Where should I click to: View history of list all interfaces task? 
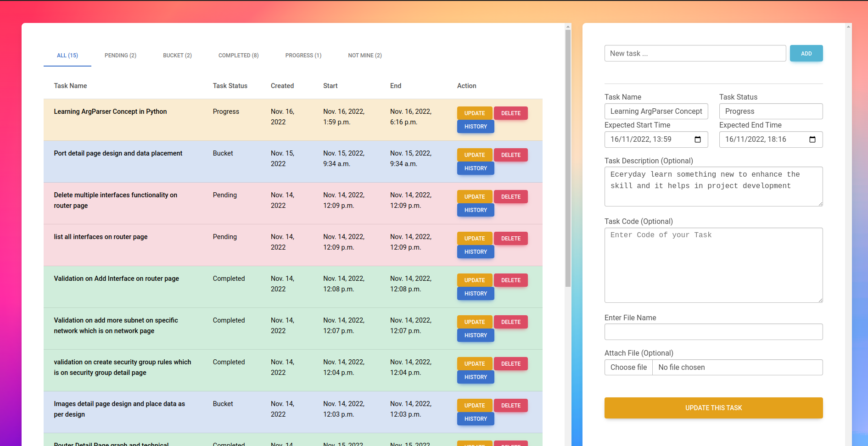(476, 252)
